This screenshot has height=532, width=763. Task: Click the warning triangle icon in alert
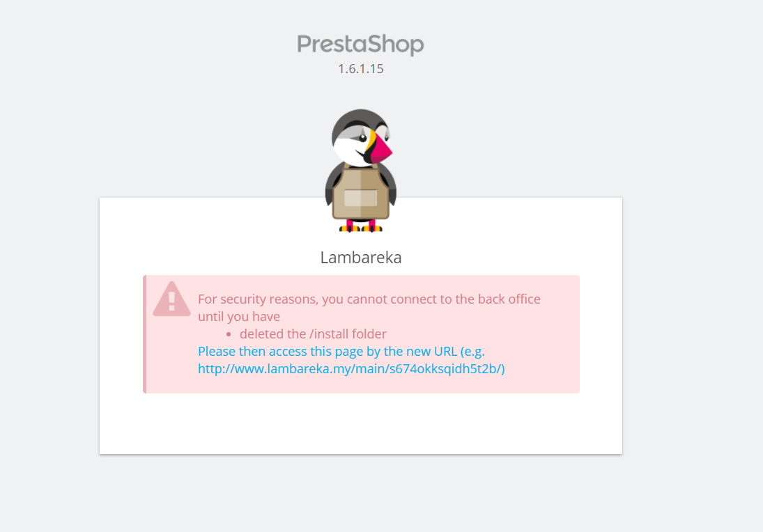pyautogui.click(x=172, y=299)
